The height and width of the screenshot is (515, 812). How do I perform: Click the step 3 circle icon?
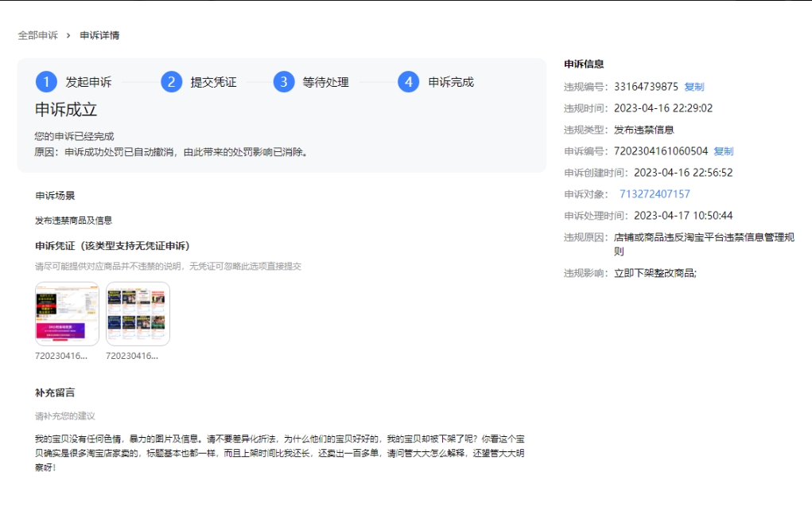pyautogui.click(x=284, y=82)
